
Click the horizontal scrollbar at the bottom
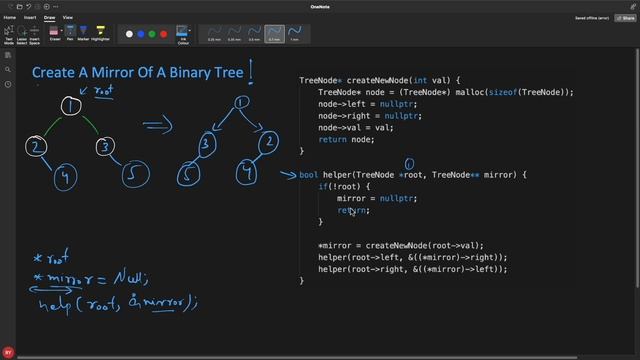click(x=297, y=358)
